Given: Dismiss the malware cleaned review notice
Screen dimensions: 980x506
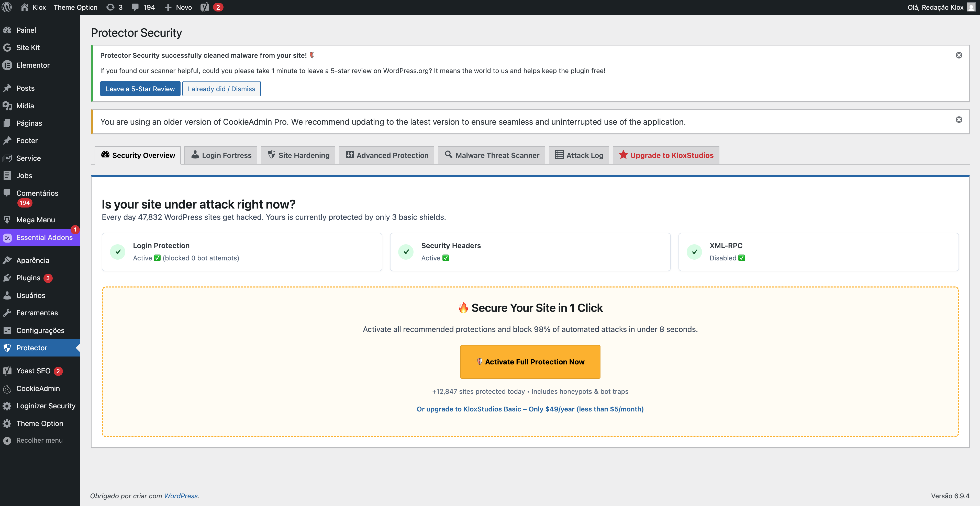Looking at the screenshot, I should point(959,55).
